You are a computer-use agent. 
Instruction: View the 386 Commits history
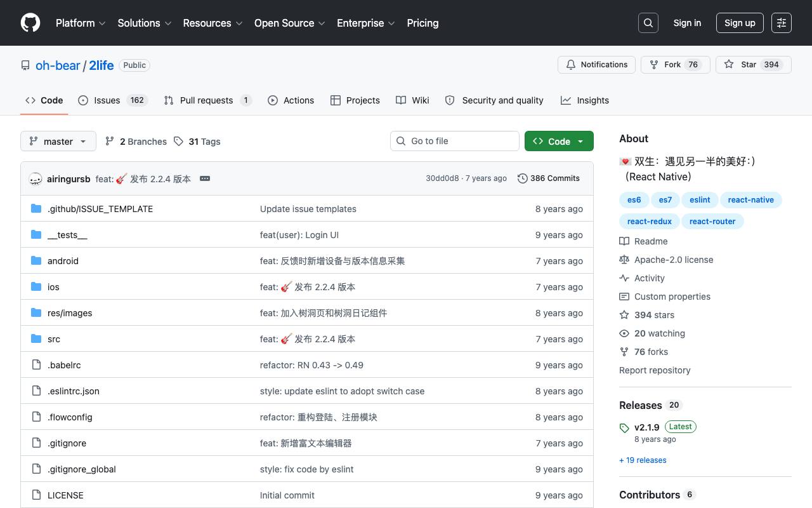pyautogui.click(x=549, y=178)
